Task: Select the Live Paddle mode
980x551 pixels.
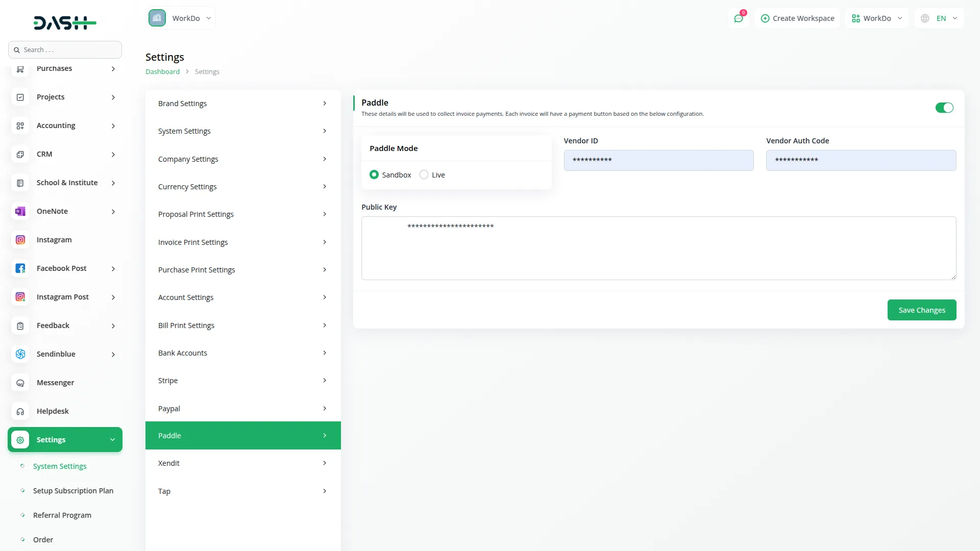Action: [x=424, y=174]
